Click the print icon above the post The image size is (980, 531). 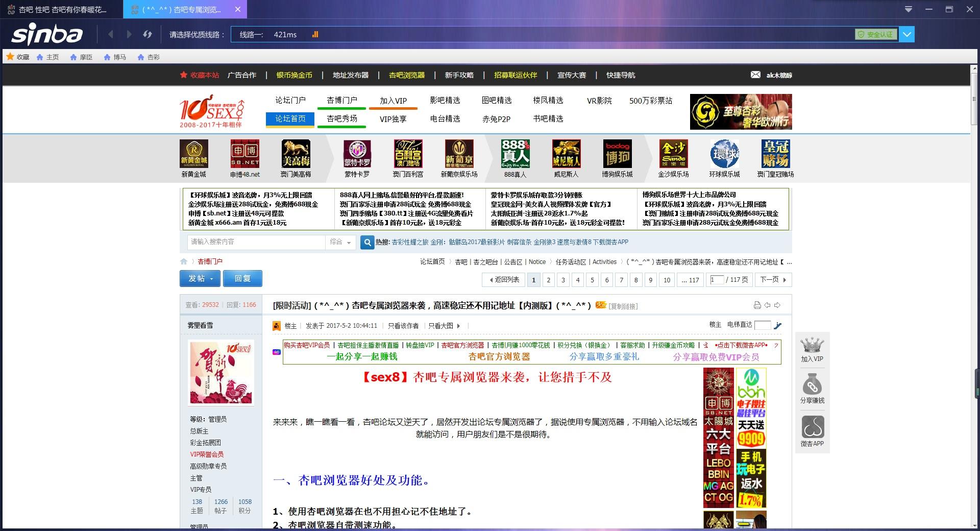tap(756, 305)
